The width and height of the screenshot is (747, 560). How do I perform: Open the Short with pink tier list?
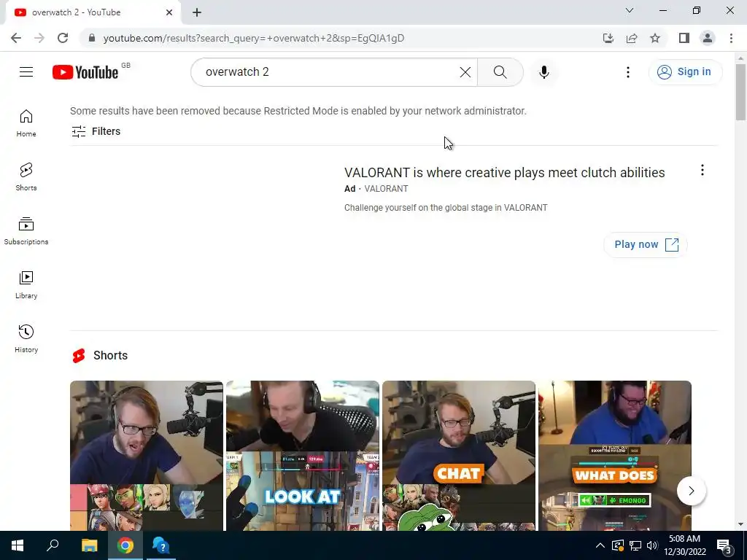pyautogui.click(x=146, y=455)
